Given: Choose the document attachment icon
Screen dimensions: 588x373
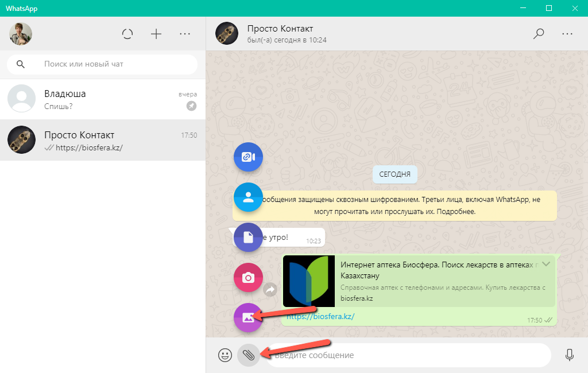Looking at the screenshot, I should (248, 237).
